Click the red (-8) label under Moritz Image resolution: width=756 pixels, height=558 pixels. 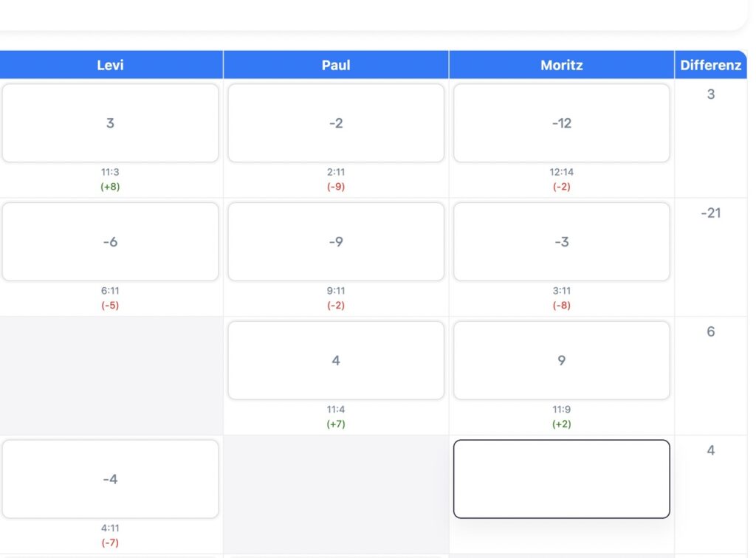pyautogui.click(x=561, y=306)
